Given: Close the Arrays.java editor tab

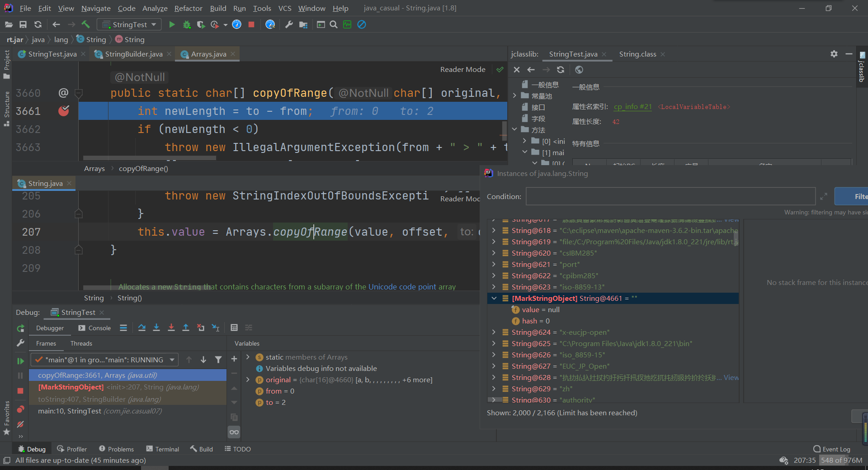Looking at the screenshot, I should (233, 54).
